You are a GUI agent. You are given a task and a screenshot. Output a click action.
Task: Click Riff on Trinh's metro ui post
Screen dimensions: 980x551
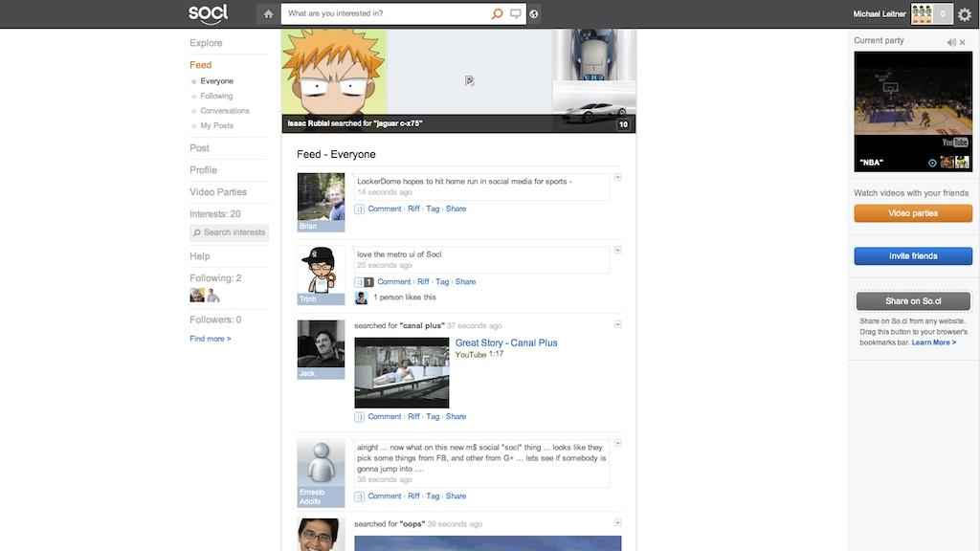[423, 282]
